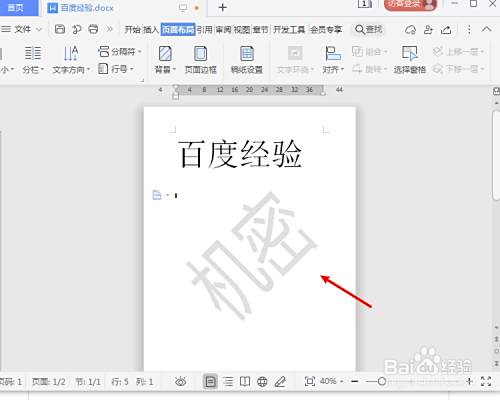Click the 选择窗格 selection pane button

click(x=410, y=60)
